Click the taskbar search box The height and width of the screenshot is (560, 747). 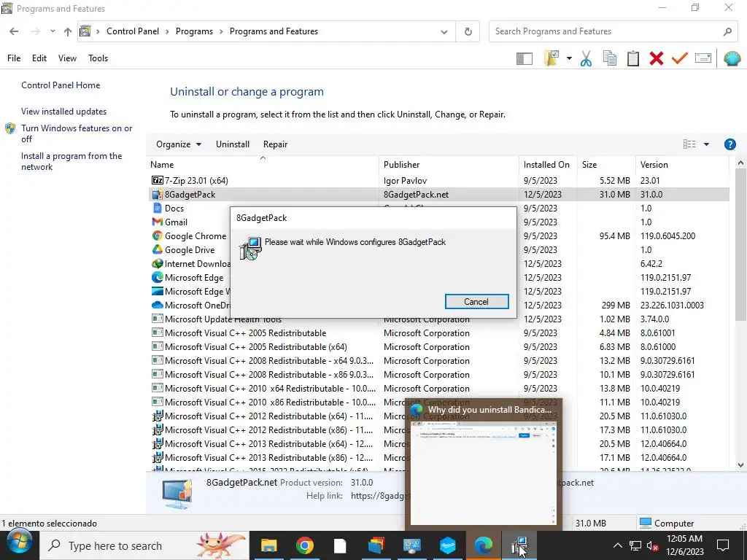point(144,545)
